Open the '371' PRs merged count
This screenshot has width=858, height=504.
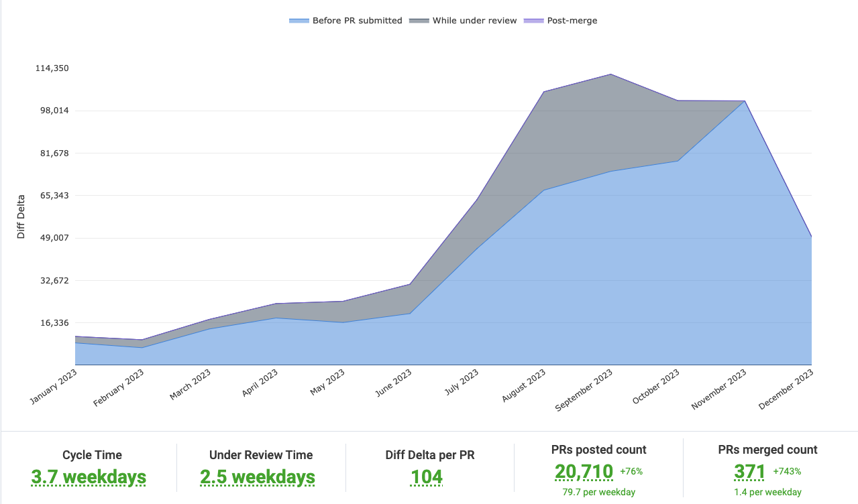pos(750,472)
